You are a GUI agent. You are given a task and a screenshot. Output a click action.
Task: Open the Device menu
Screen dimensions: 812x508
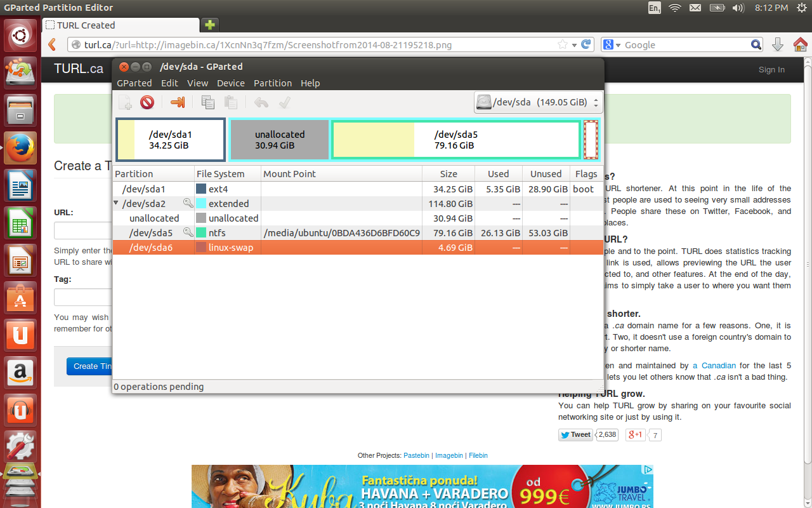point(231,83)
